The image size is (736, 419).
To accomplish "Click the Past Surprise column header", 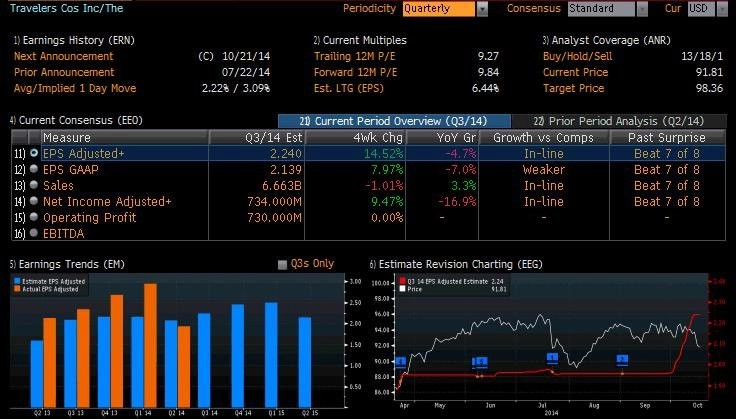I will [x=667, y=137].
